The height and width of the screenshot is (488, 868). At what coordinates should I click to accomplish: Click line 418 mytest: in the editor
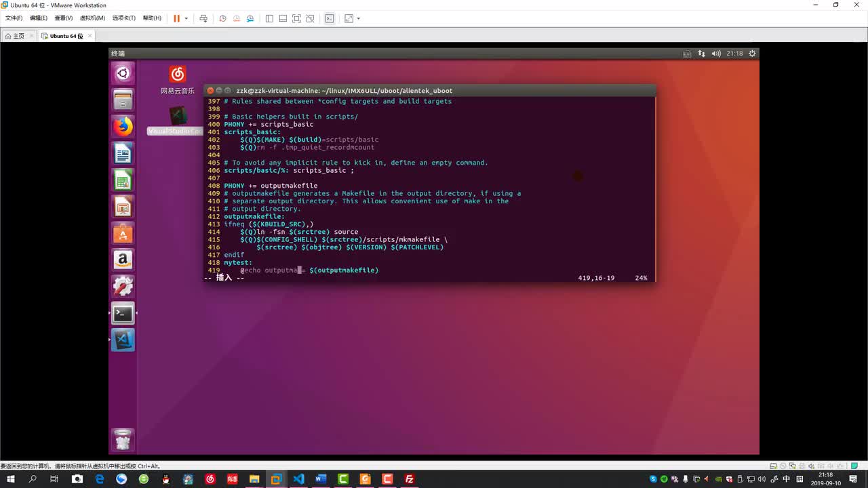point(238,262)
